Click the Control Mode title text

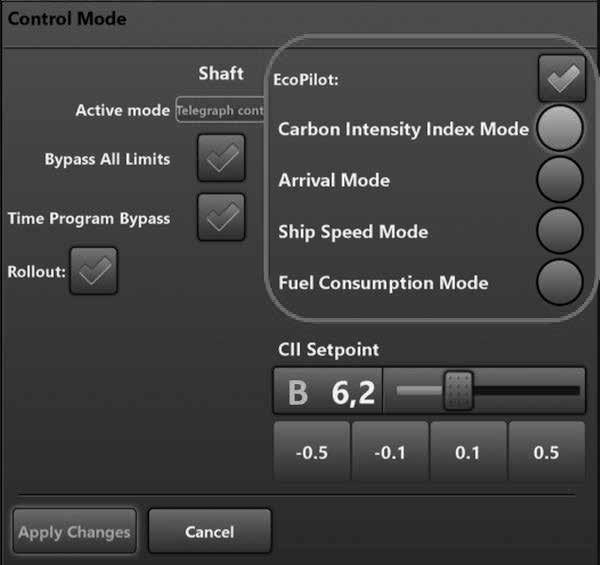tap(67, 18)
